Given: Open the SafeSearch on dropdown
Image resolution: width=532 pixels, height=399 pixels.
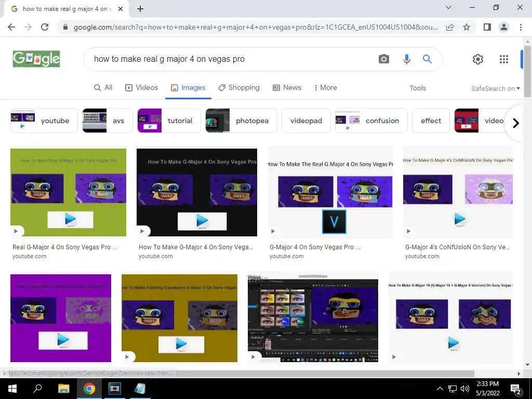Looking at the screenshot, I should [495, 88].
